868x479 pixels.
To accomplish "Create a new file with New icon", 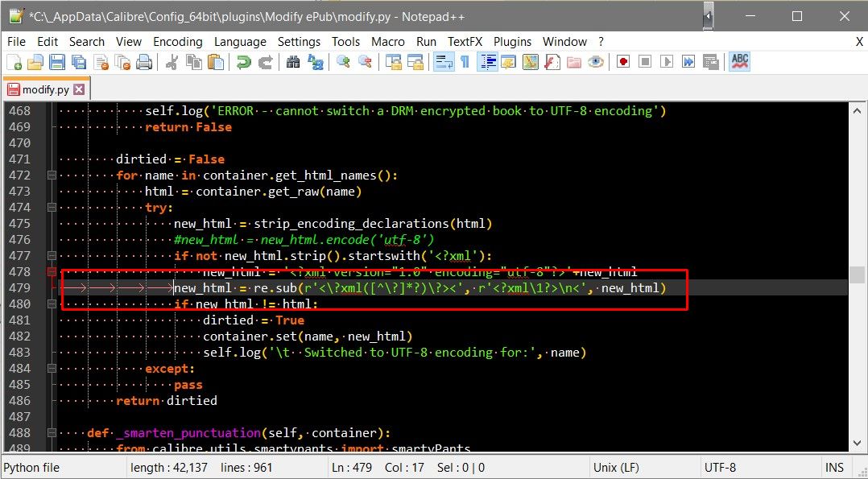I will (14, 62).
